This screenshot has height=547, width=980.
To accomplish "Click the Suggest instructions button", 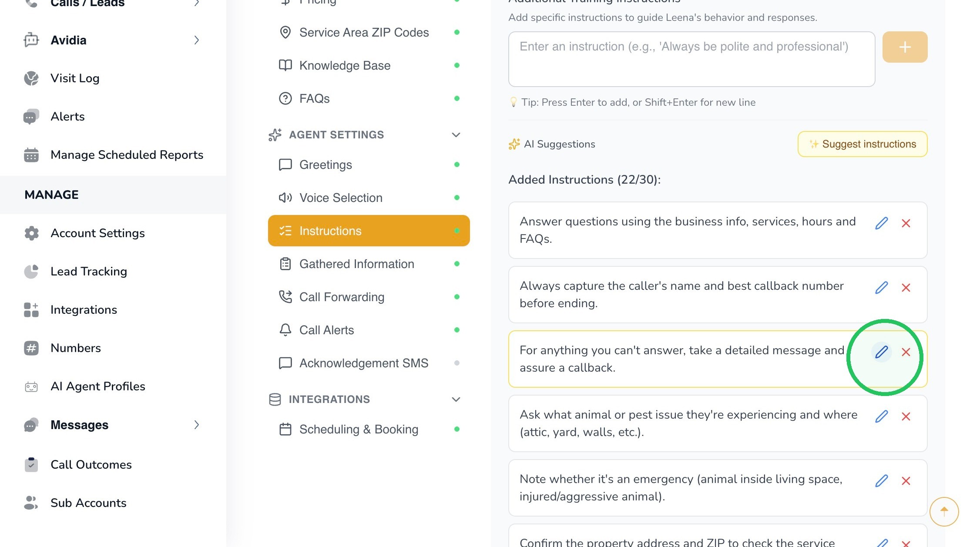I will pos(863,144).
